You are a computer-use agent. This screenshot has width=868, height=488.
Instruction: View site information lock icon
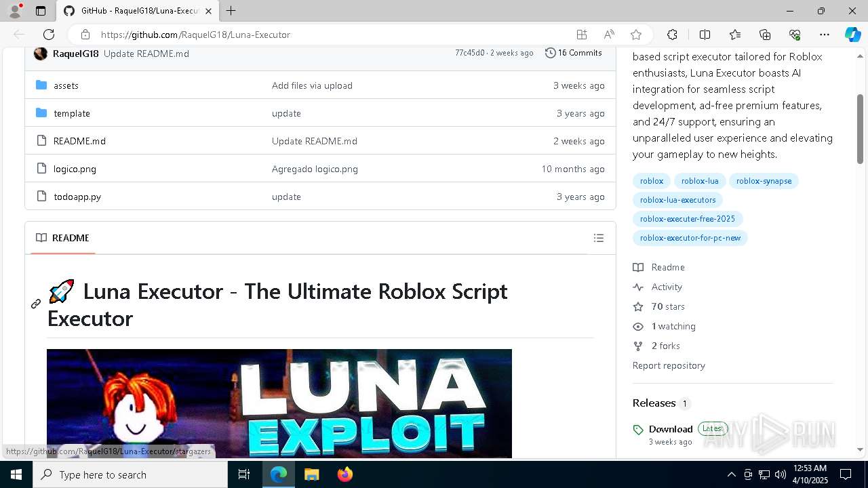point(85,35)
